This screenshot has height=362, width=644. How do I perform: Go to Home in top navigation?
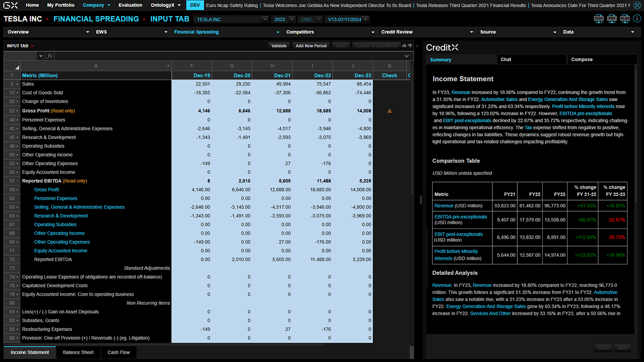(32, 5)
